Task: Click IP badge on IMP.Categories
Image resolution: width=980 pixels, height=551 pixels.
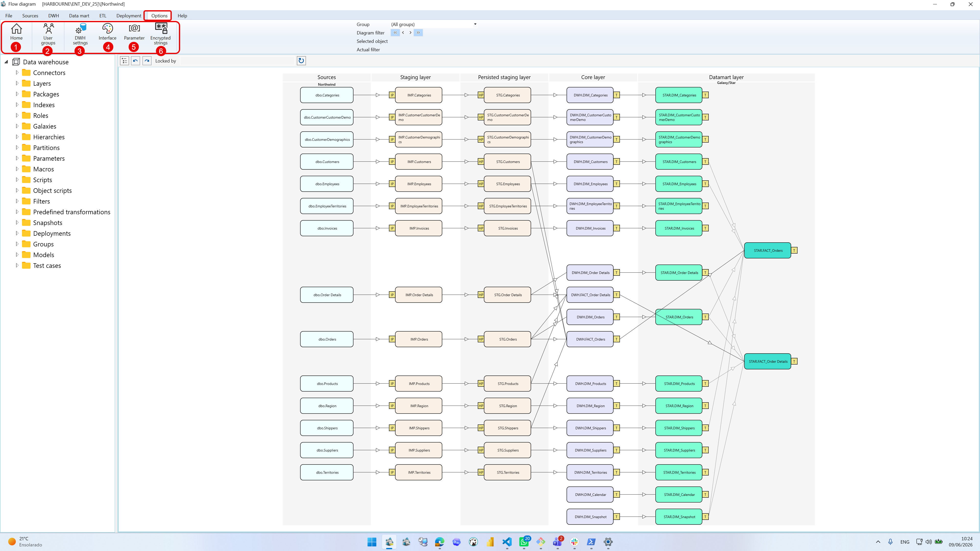Action: (x=392, y=95)
